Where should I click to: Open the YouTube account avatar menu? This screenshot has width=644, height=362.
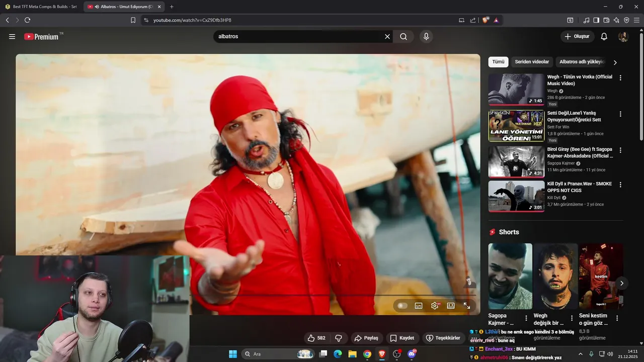point(623,37)
